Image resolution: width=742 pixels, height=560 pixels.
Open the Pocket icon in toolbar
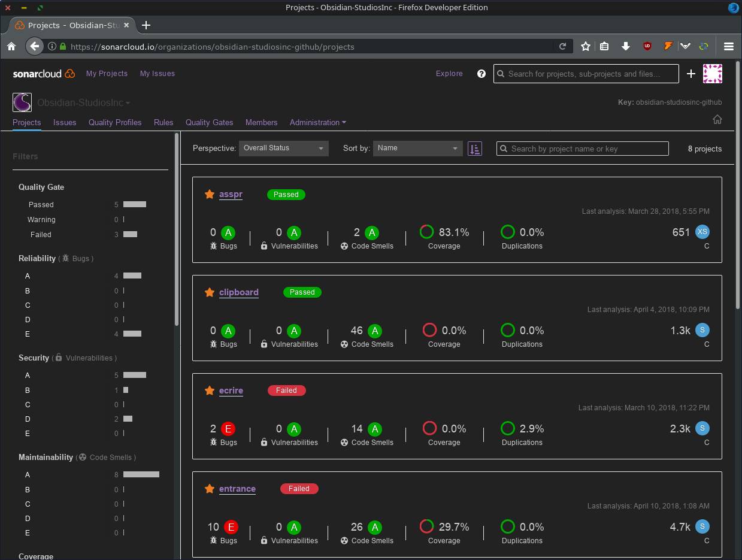(686, 46)
